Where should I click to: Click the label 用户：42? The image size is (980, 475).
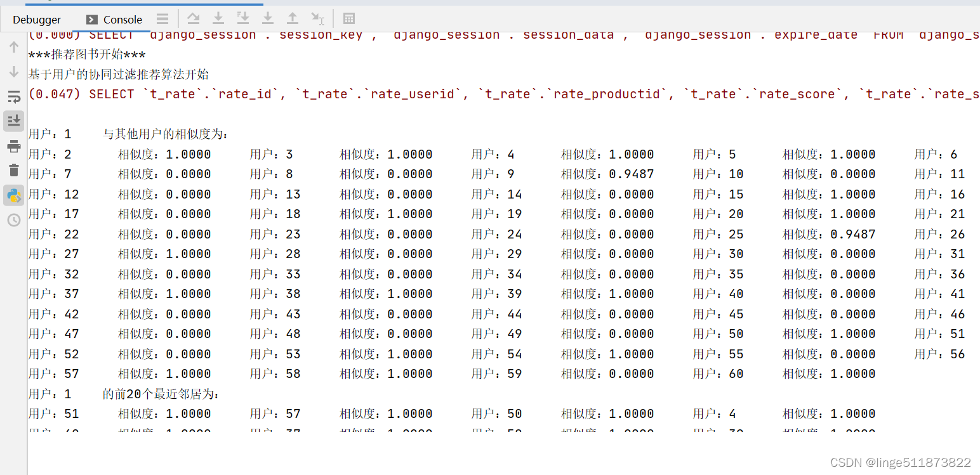54,314
